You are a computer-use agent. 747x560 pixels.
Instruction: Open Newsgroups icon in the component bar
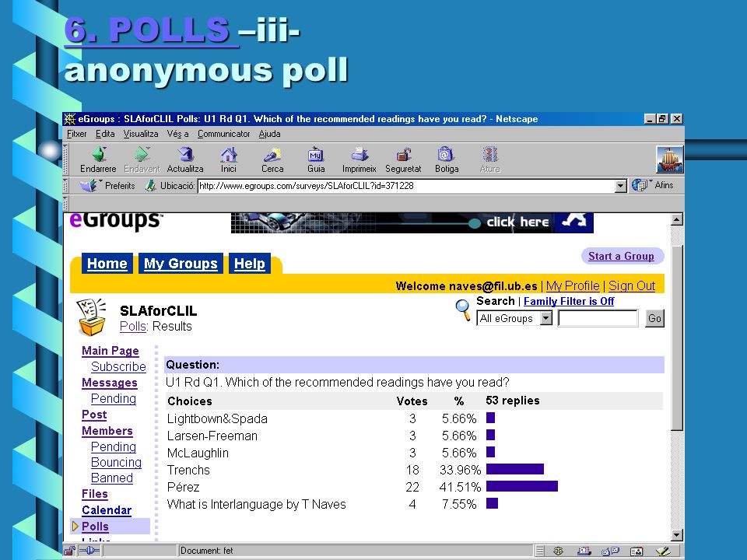(x=610, y=551)
